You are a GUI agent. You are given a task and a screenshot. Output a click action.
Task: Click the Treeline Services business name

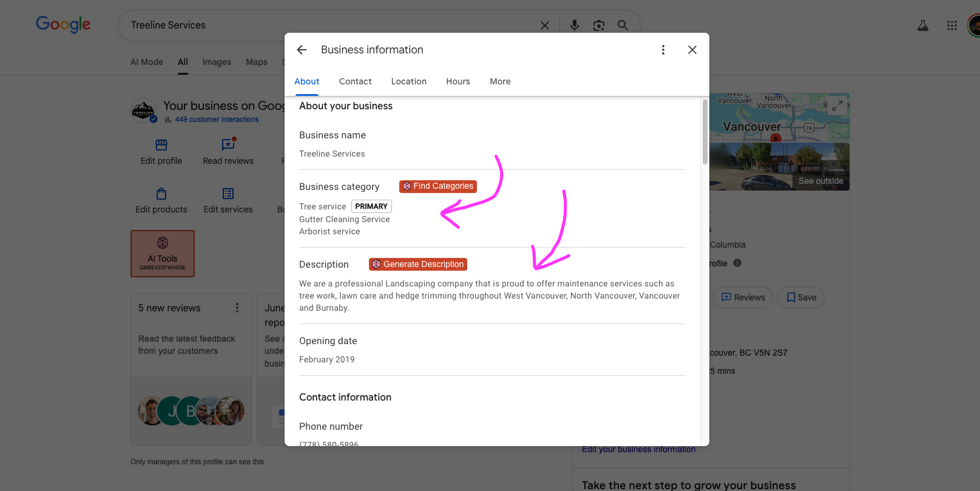332,154
